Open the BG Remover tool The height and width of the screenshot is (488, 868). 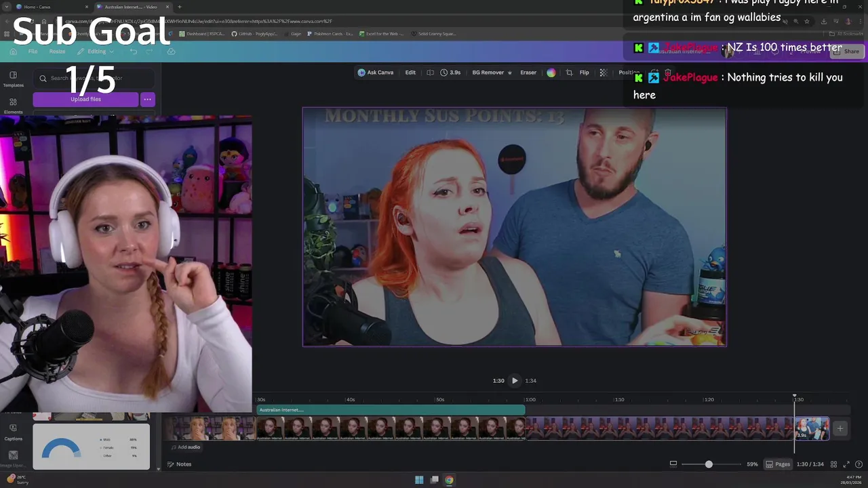point(492,73)
